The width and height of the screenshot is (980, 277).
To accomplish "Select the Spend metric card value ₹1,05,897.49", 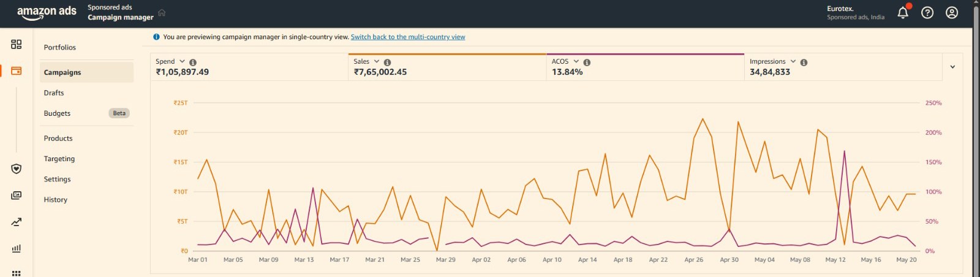I will pyautogui.click(x=182, y=72).
